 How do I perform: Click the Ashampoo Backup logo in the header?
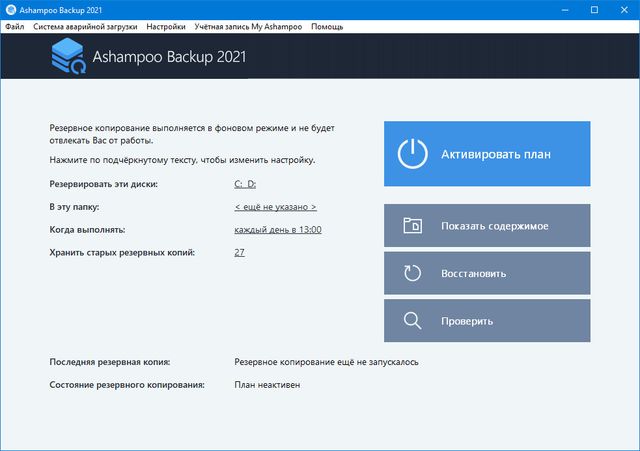tap(67, 58)
